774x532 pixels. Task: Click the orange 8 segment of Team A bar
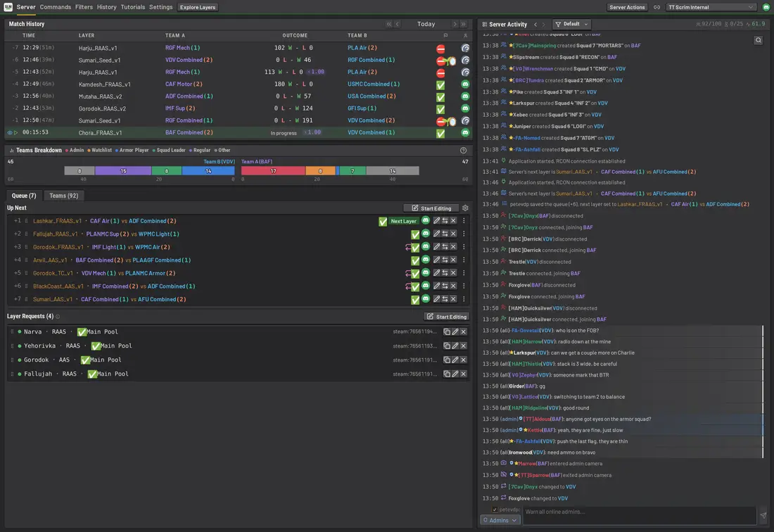tap(320, 171)
